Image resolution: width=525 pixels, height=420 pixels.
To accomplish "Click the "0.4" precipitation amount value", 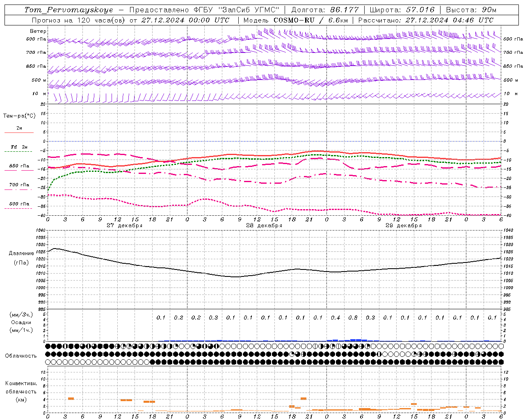I will (x=336, y=317).
